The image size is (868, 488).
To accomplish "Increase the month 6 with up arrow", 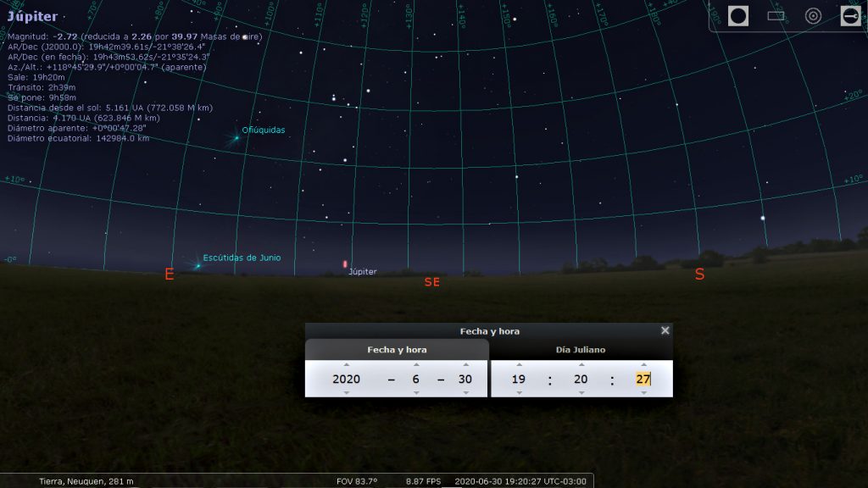I will (416, 364).
